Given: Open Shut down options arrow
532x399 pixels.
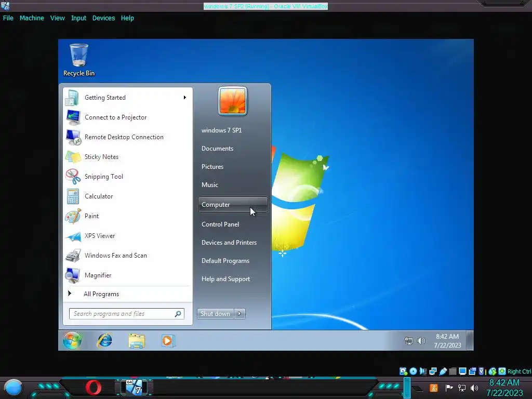Looking at the screenshot, I should pos(240,313).
